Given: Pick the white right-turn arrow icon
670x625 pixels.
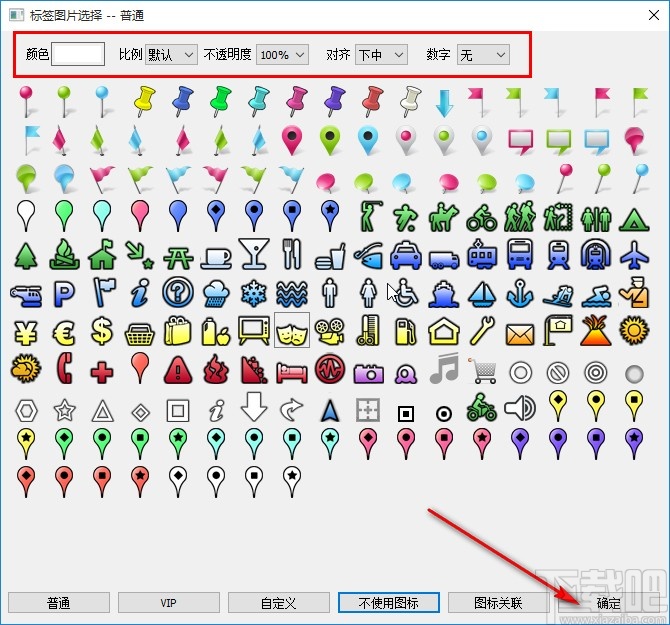Looking at the screenshot, I should [292, 409].
